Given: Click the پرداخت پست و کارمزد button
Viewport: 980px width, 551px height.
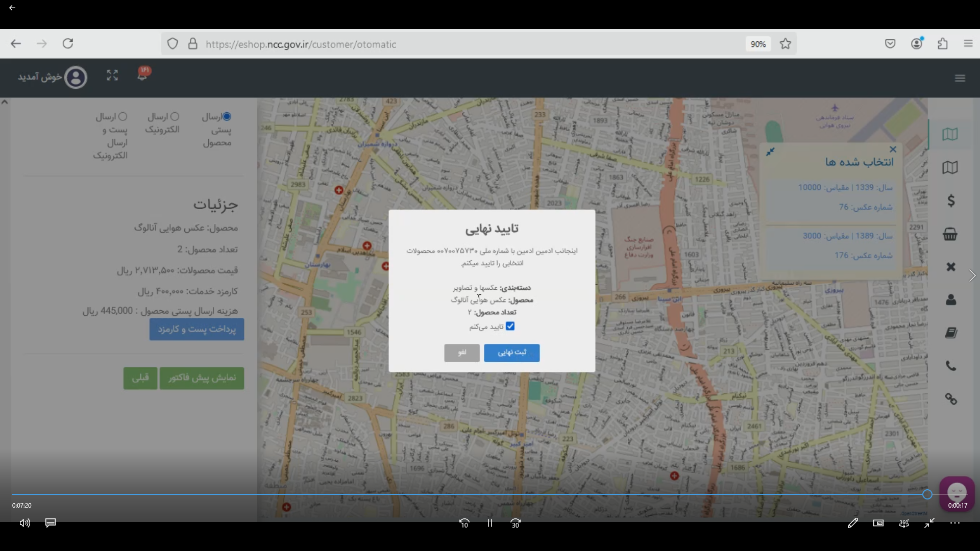Looking at the screenshot, I should pos(197,330).
